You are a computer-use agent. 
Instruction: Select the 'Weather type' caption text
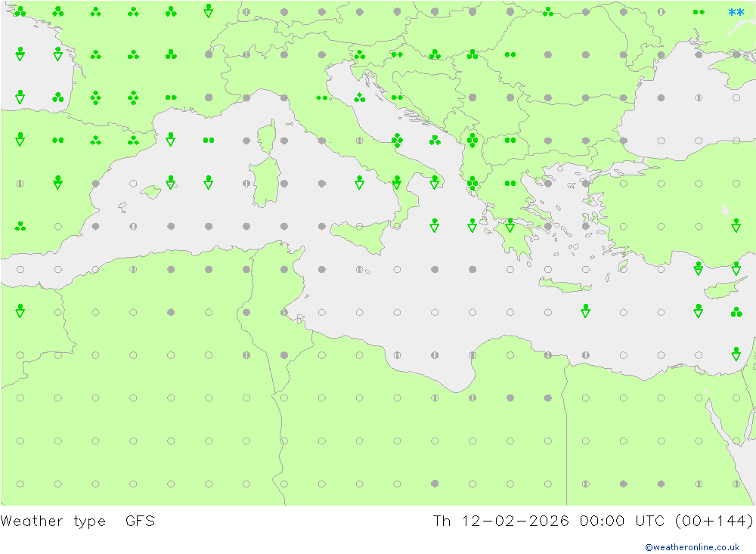point(53,522)
